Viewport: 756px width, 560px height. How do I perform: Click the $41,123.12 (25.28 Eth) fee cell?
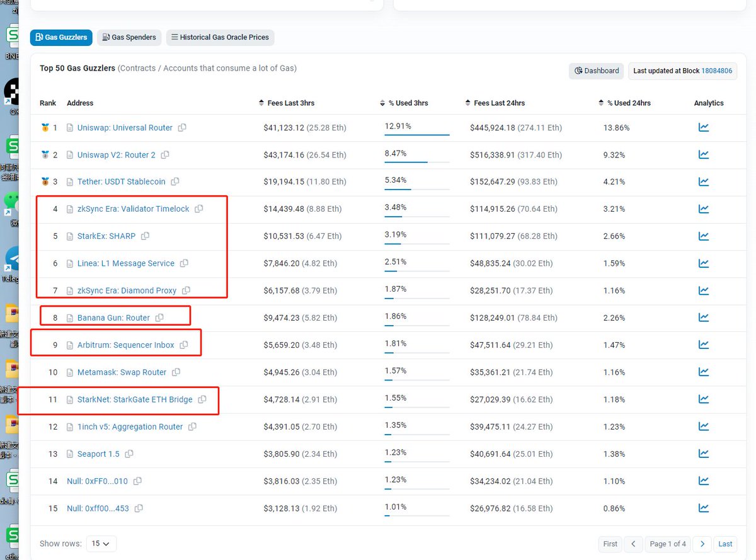305,128
